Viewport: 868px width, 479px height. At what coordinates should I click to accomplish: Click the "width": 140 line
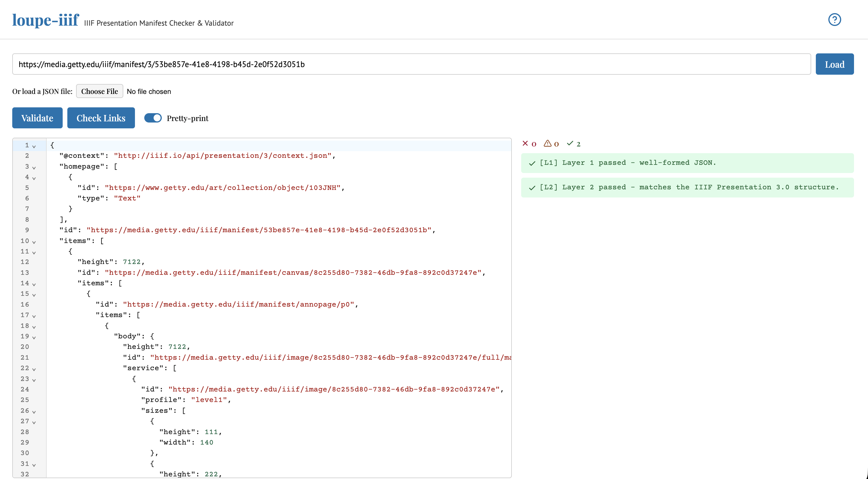tap(186, 442)
